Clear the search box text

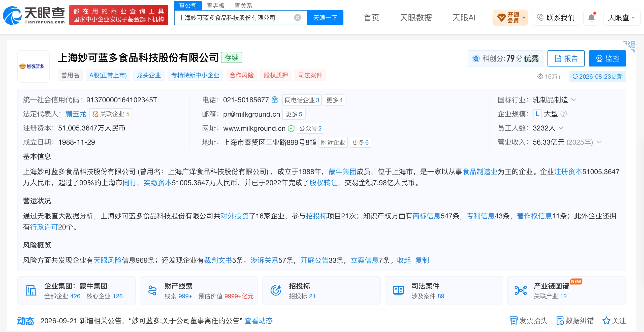298,17
